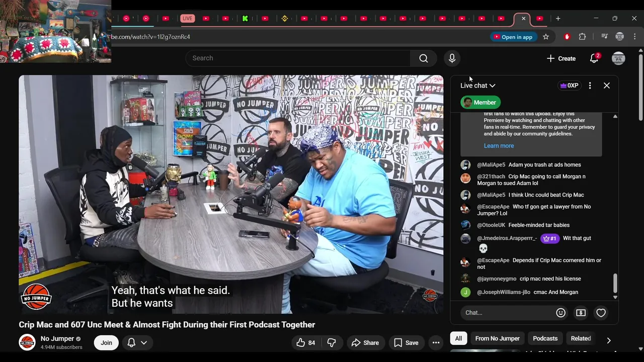The width and height of the screenshot is (644, 362).
Task: Click the 4.94M subscribers text
Action: pos(61,347)
